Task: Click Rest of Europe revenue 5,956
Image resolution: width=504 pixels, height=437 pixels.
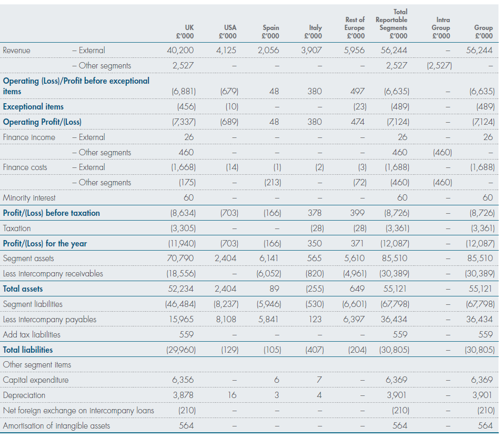Action: [x=354, y=51]
